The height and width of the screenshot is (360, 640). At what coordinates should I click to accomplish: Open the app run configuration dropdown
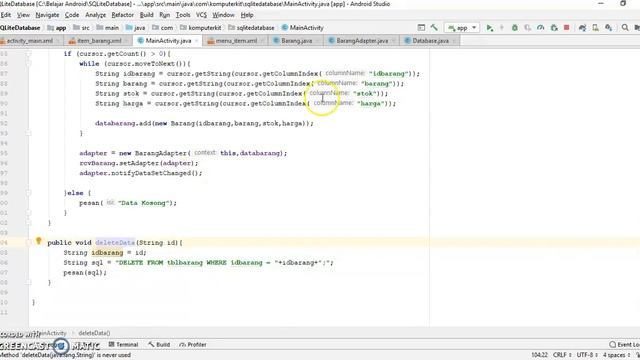coord(462,28)
